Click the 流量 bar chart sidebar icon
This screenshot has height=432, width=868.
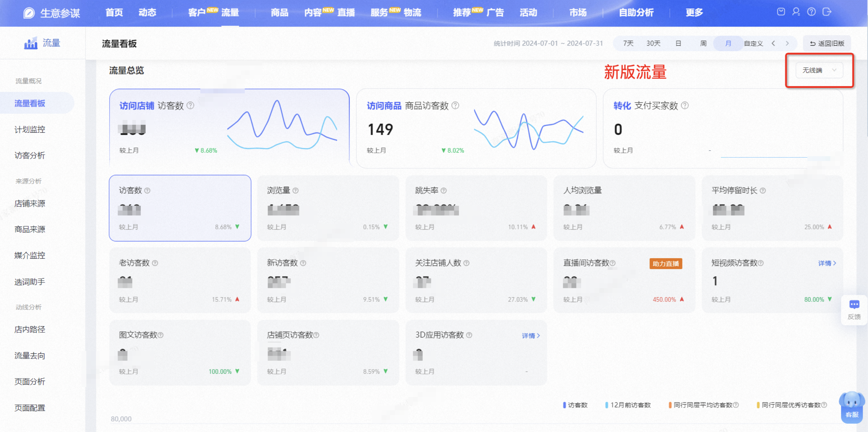click(x=31, y=43)
